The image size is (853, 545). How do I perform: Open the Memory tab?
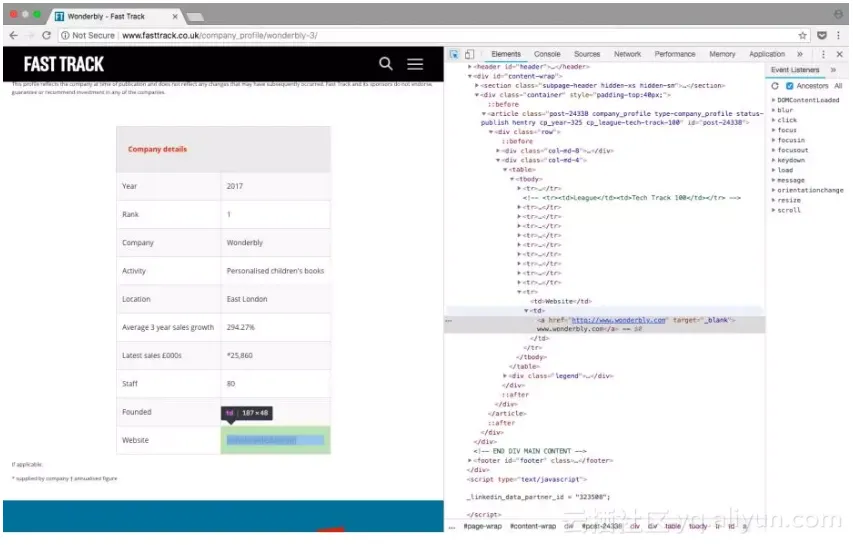tap(722, 54)
